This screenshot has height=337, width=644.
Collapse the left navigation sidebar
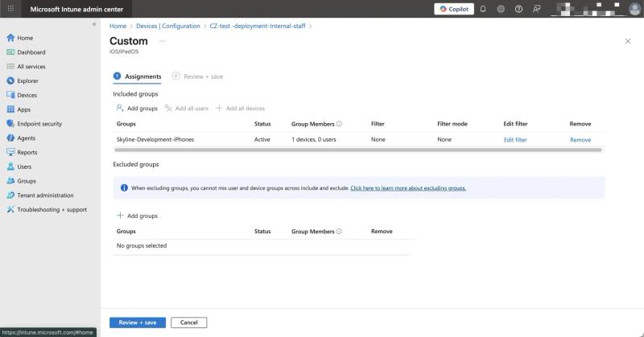tap(94, 24)
